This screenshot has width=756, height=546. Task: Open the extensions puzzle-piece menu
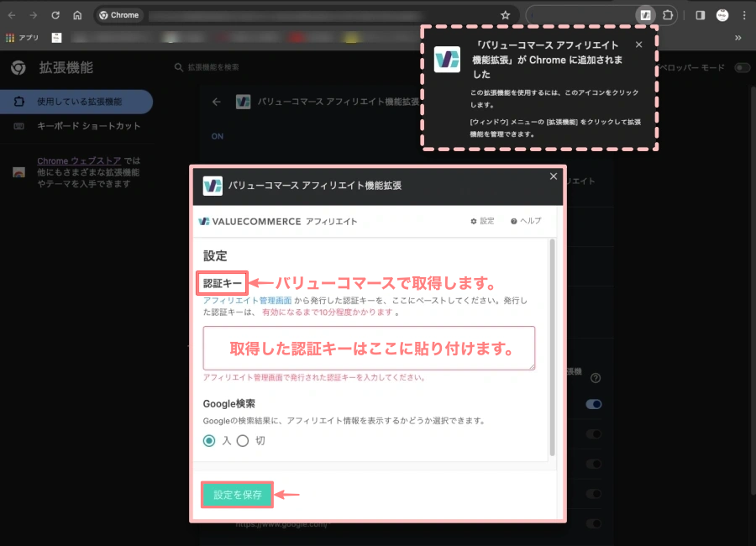point(668,15)
